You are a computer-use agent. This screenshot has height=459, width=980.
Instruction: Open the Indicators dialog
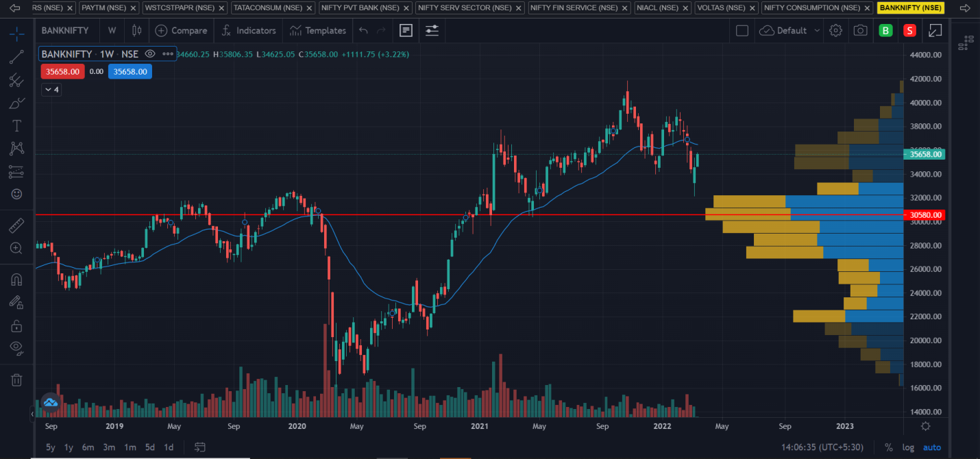(249, 30)
